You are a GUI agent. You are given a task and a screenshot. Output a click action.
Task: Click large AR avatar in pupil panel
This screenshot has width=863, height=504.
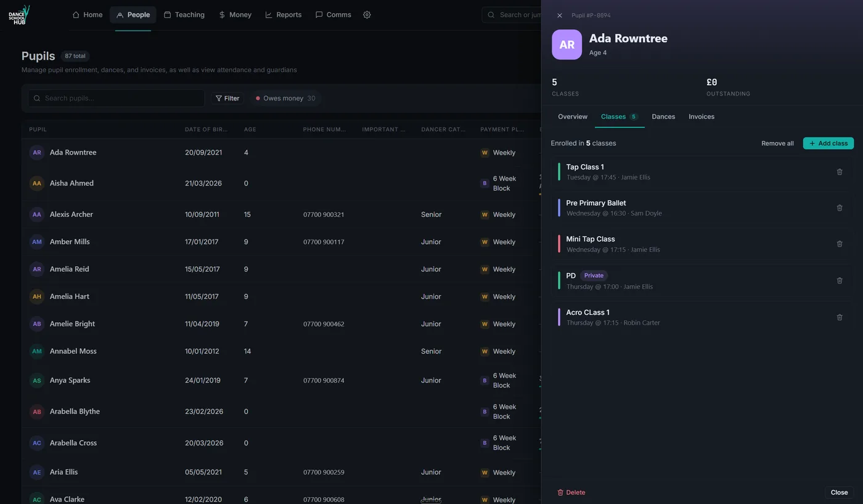(x=566, y=44)
